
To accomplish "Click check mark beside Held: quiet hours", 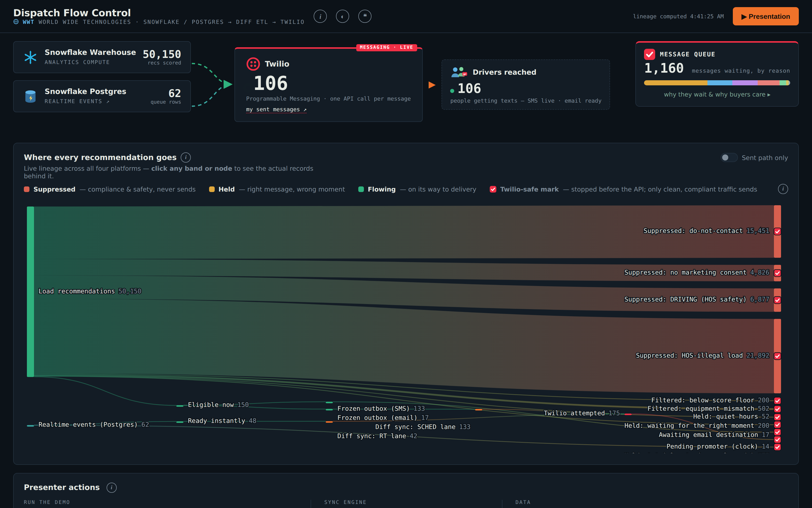I will tap(777, 417).
